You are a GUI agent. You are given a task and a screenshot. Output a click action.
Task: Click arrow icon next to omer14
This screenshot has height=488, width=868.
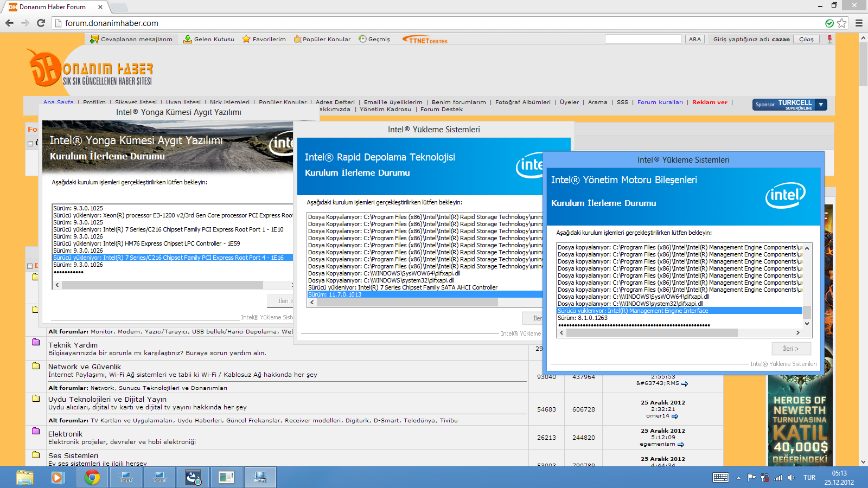(x=675, y=416)
